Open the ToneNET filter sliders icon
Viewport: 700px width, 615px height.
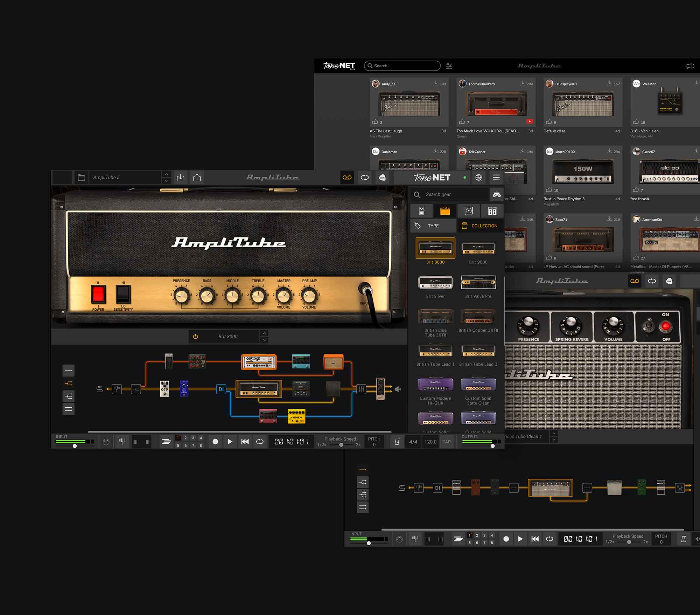coord(449,66)
